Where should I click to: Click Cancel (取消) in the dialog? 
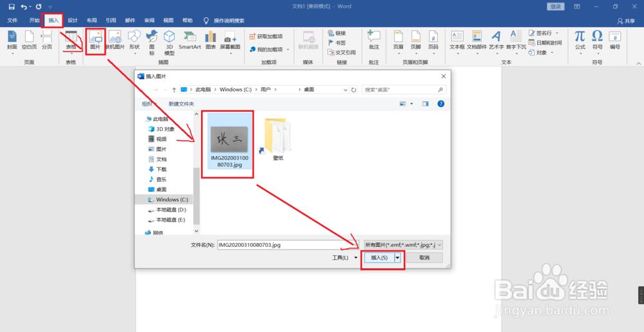pyautogui.click(x=424, y=258)
